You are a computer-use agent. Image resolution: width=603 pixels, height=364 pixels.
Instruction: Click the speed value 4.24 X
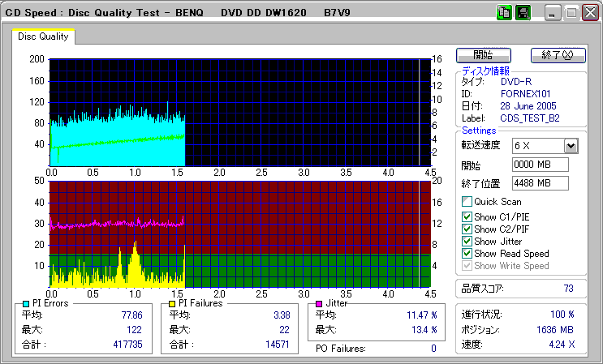pyautogui.click(x=562, y=345)
